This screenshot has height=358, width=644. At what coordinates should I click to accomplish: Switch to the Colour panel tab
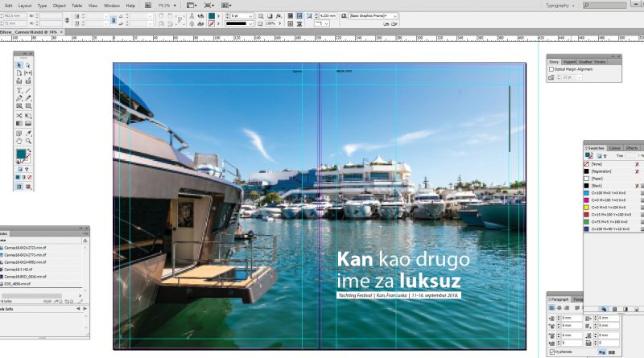[614, 148]
